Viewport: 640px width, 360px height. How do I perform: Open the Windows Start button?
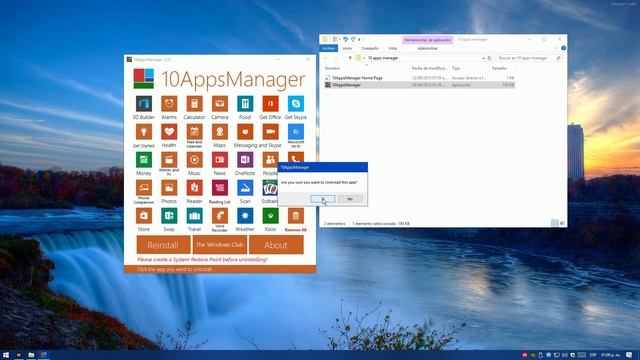[6, 355]
